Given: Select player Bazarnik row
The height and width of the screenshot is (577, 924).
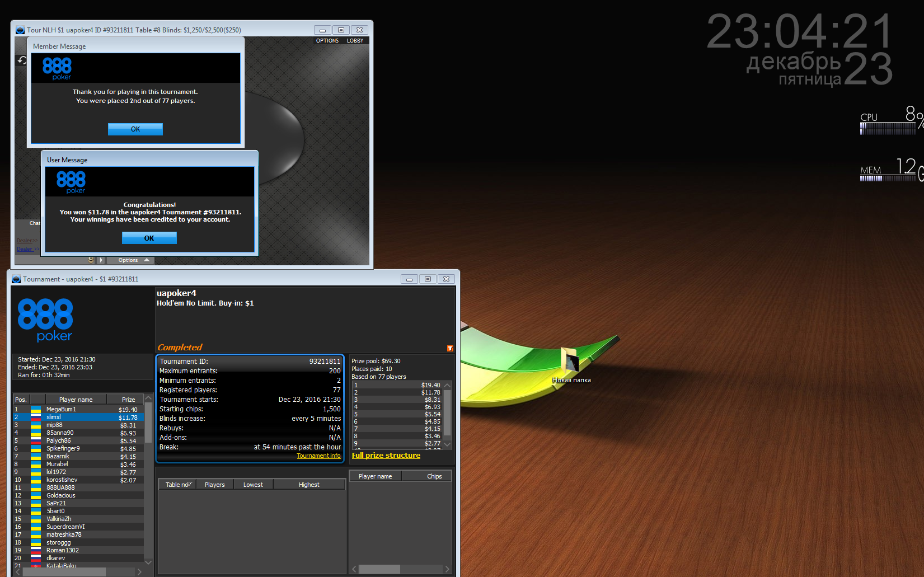Looking at the screenshot, I should click(78, 456).
